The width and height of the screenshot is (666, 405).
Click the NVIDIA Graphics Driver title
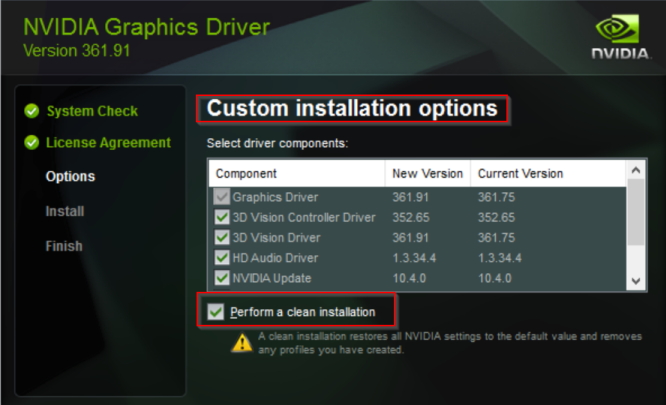point(147,27)
